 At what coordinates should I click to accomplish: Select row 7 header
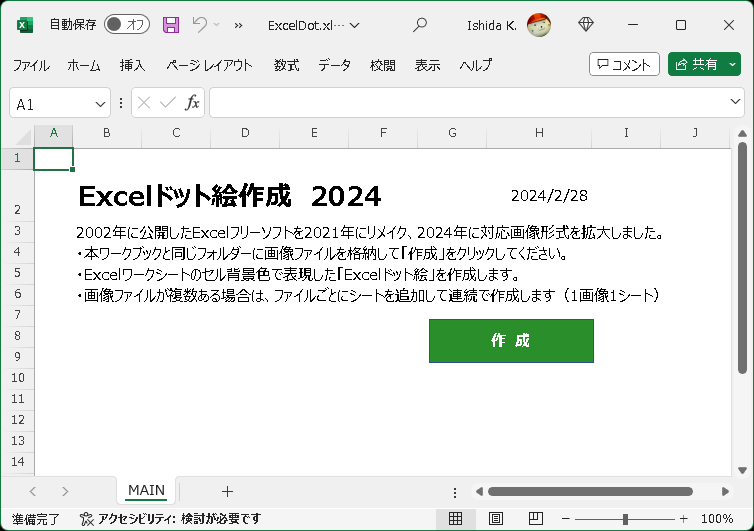pos(17,315)
